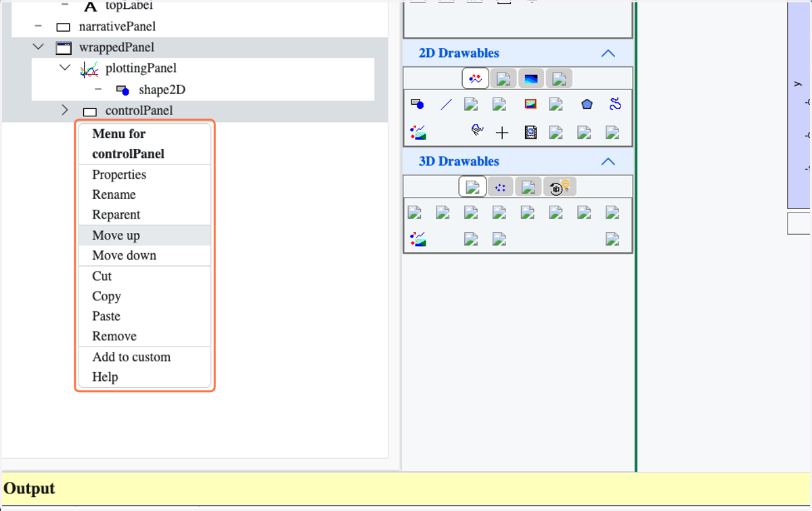Click the plot icon beside plottingPanel
This screenshot has height=511, width=812.
tap(89, 68)
